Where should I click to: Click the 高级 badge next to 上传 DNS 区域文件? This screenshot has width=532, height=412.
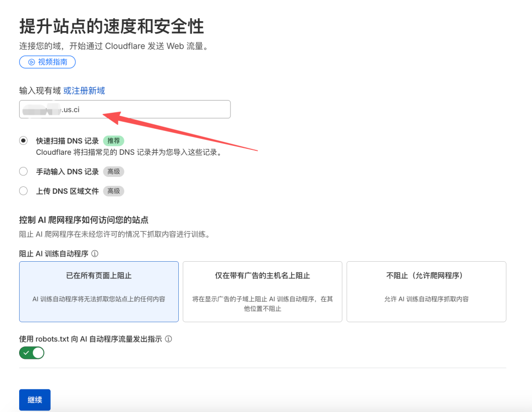click(x=113, y=191)
